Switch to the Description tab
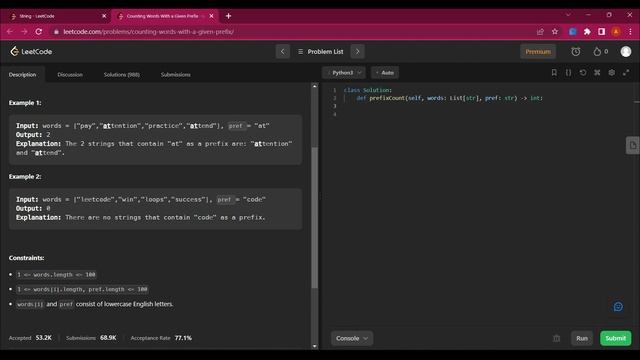 [x=22, y=75]
